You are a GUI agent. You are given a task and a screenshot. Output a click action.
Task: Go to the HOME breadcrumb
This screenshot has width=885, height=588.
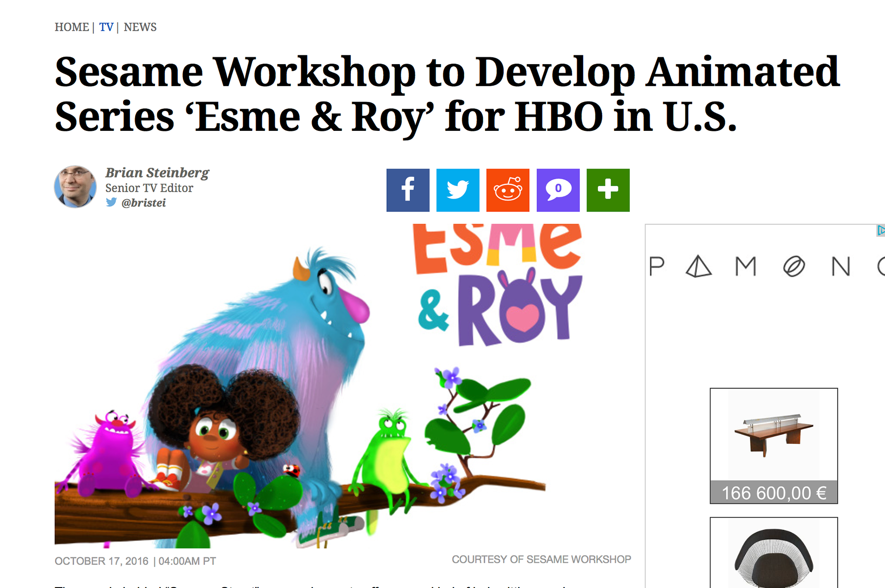pyautogui.click(x=71, y=27)
